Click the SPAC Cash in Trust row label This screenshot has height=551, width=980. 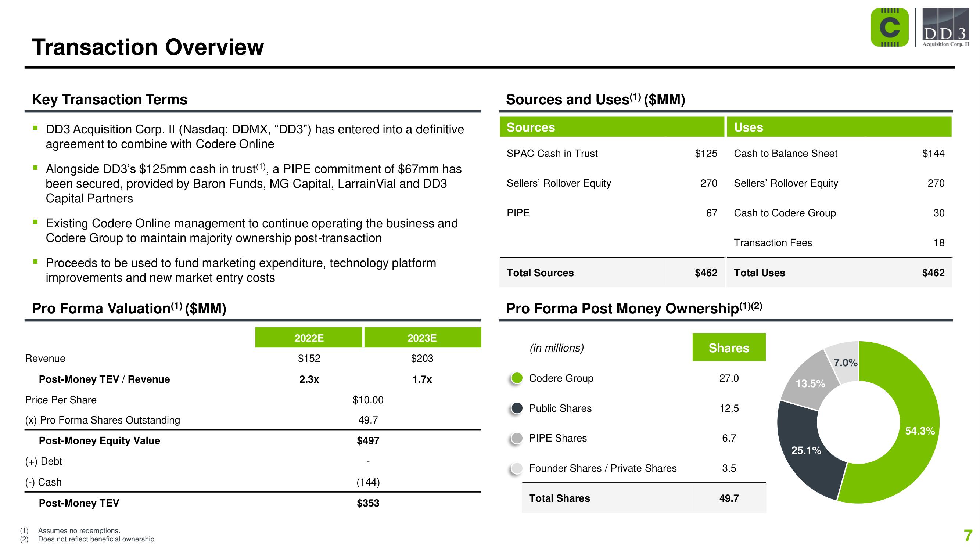pos(552,154)
